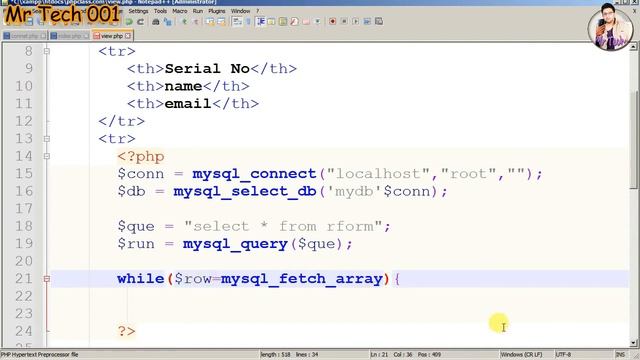
Task: Click the "localhost" string on line 15
Action: 378,174
